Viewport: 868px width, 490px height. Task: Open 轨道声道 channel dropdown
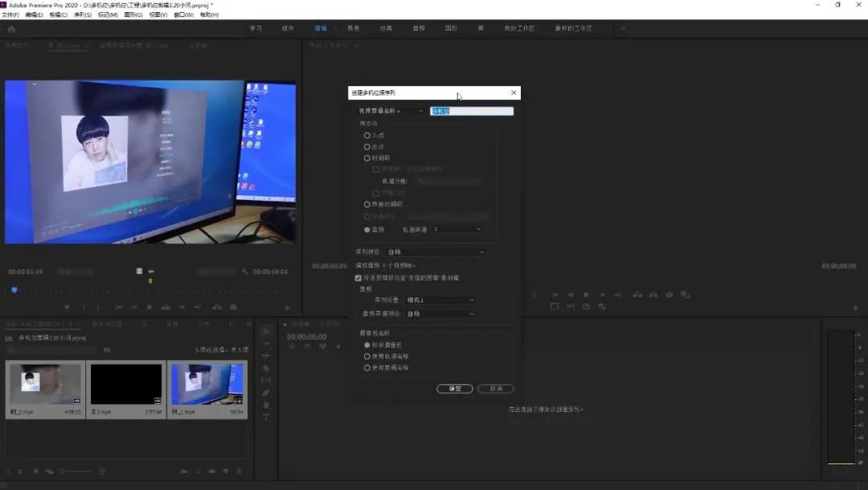tap(457, 229)
